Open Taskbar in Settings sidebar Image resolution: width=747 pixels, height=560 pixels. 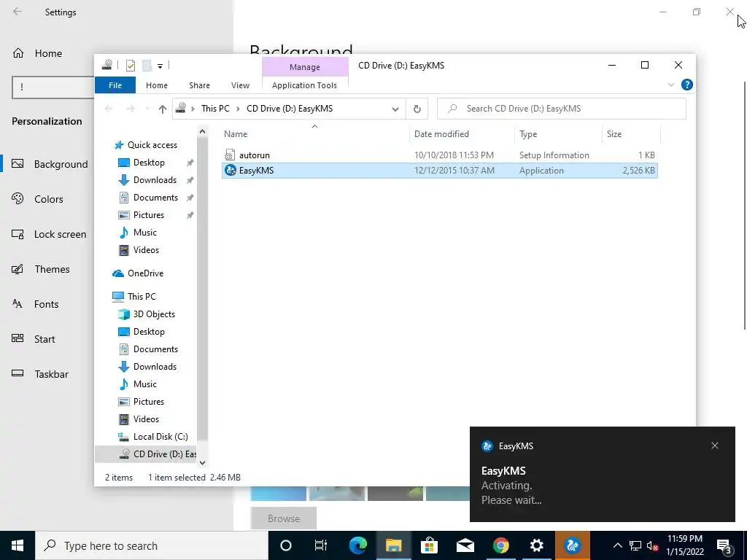click(x=52, y=374)
